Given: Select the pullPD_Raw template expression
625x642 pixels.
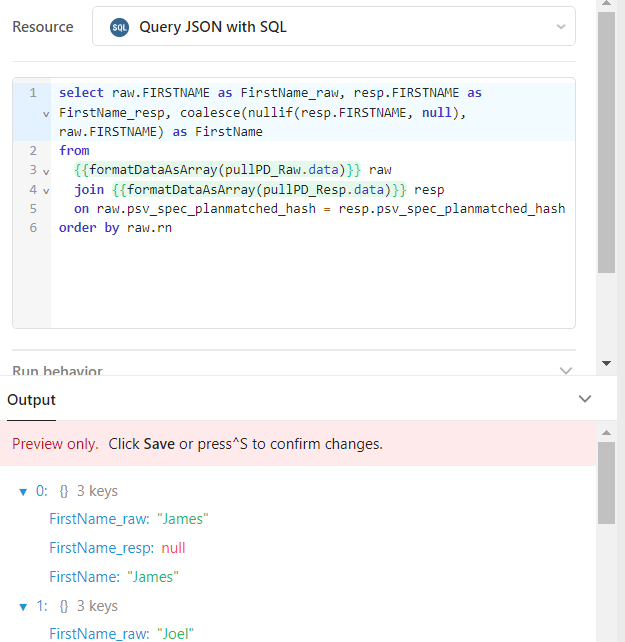Looking at the screenshot, I should (218, 170).
